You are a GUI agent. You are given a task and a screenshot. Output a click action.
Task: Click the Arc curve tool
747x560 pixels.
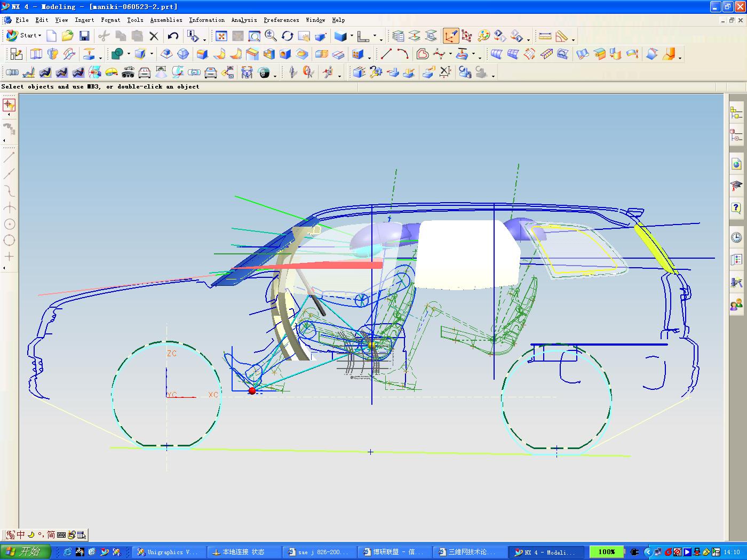pos(403,54)
